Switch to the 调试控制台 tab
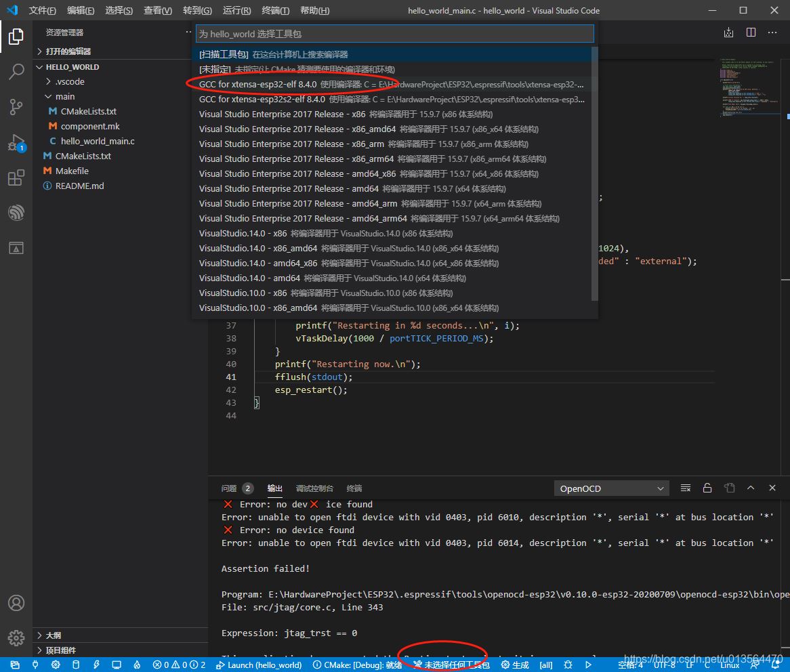 [x=314, y=488]
